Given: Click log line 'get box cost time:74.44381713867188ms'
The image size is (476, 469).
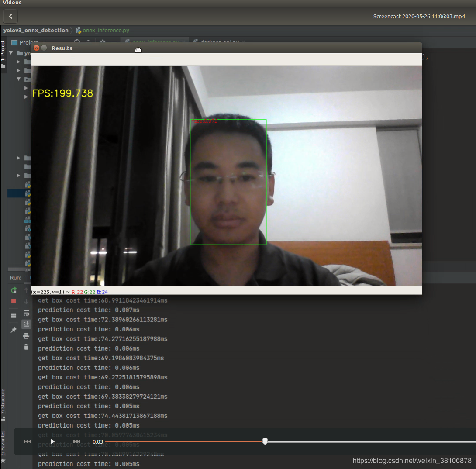Looking at the screenshot, I should tap(103, 416).
